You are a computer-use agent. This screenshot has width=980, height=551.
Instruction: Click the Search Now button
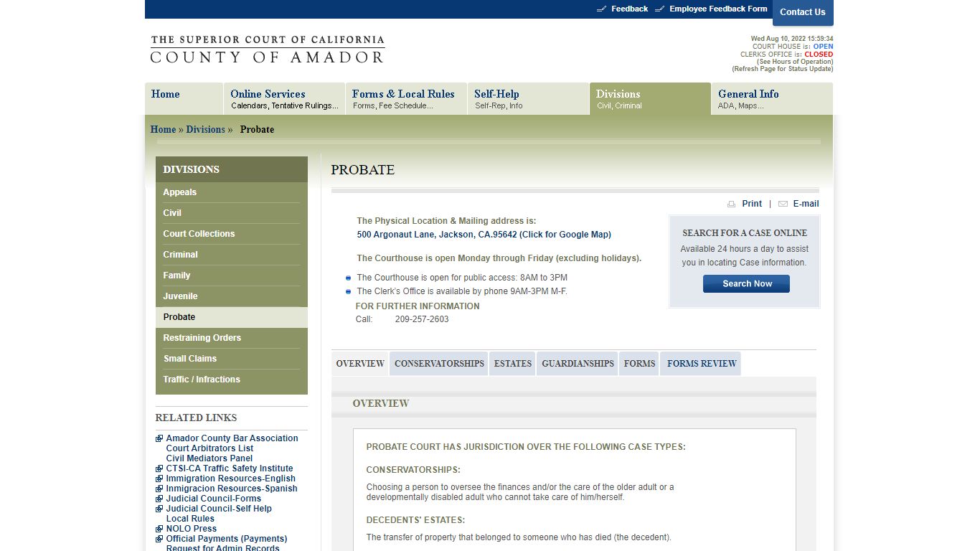pos(746,284)
